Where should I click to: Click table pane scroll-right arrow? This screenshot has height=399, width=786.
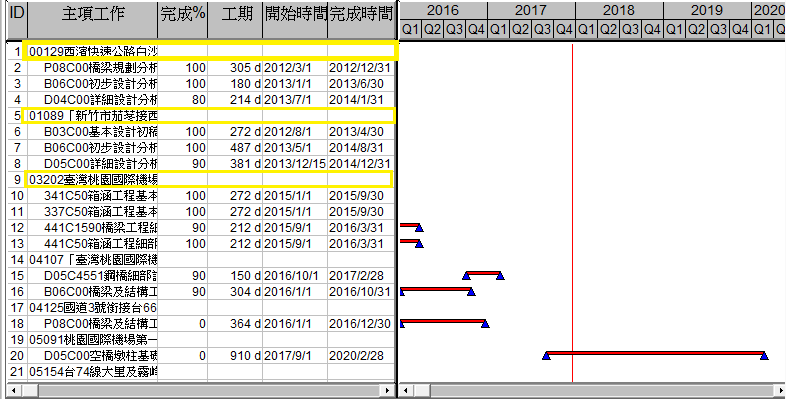click(387, 390)
